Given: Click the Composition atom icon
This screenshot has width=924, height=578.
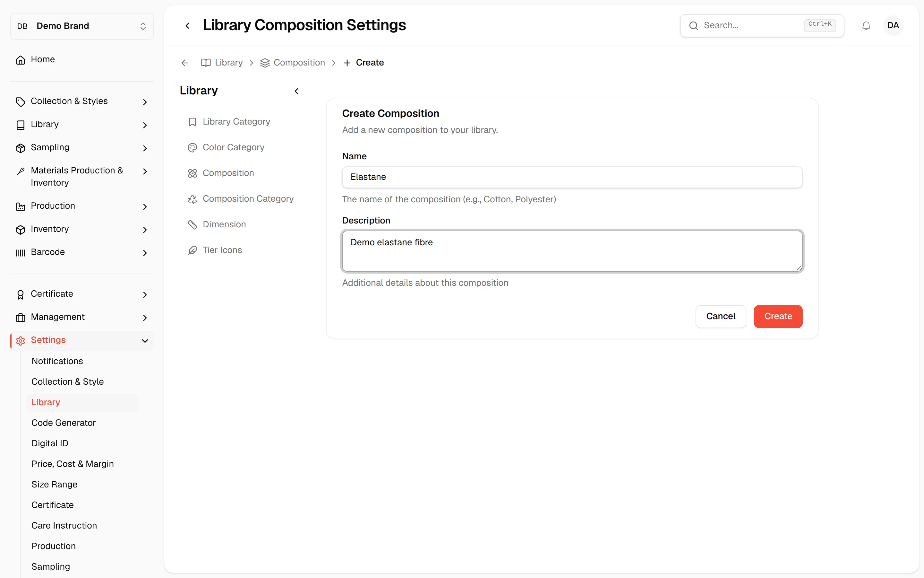Looking at the screenshot, I should click(x=193, y=173).
